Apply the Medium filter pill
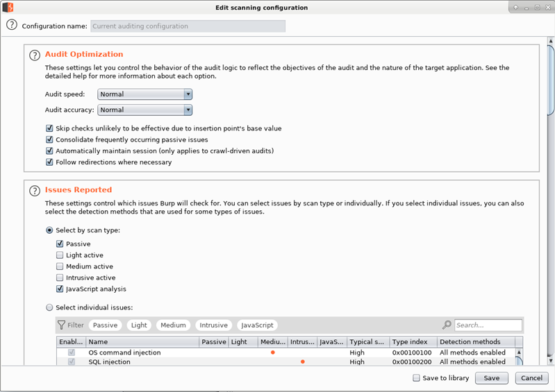The height and width of the screenshot is (392, 555). point(173,325)
